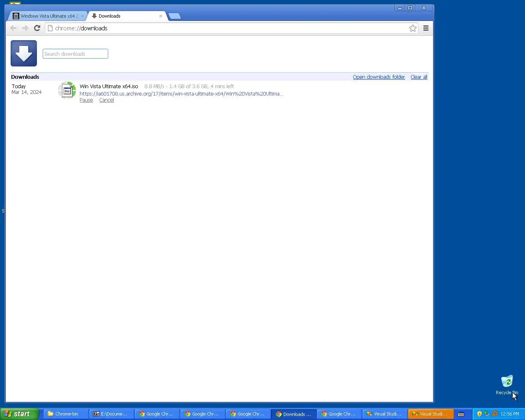This screenshot has width=525, height=420.
Task: Pause the Win Vista Ultimate download
Action: point(86,100)
